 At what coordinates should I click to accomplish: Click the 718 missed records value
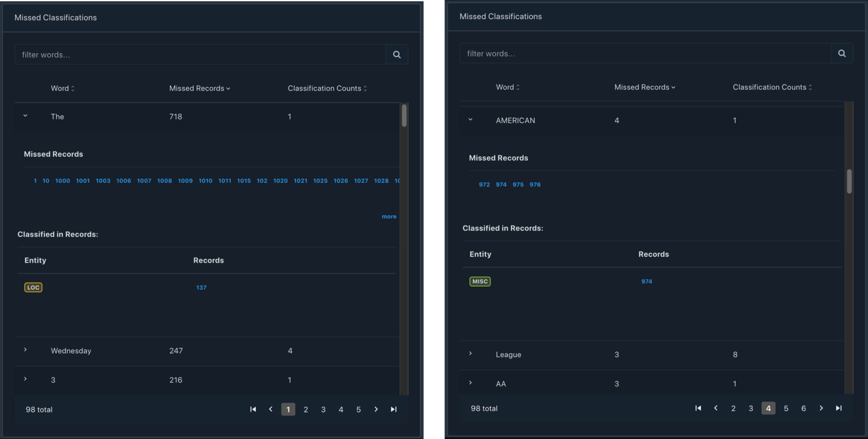tap(176, 117)
